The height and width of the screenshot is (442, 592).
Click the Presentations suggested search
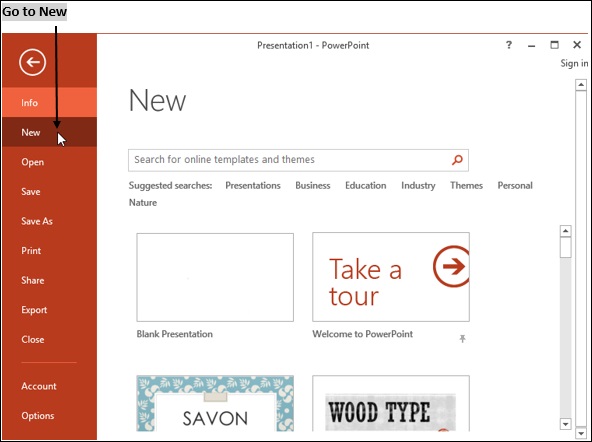click(x=253, y=185)
